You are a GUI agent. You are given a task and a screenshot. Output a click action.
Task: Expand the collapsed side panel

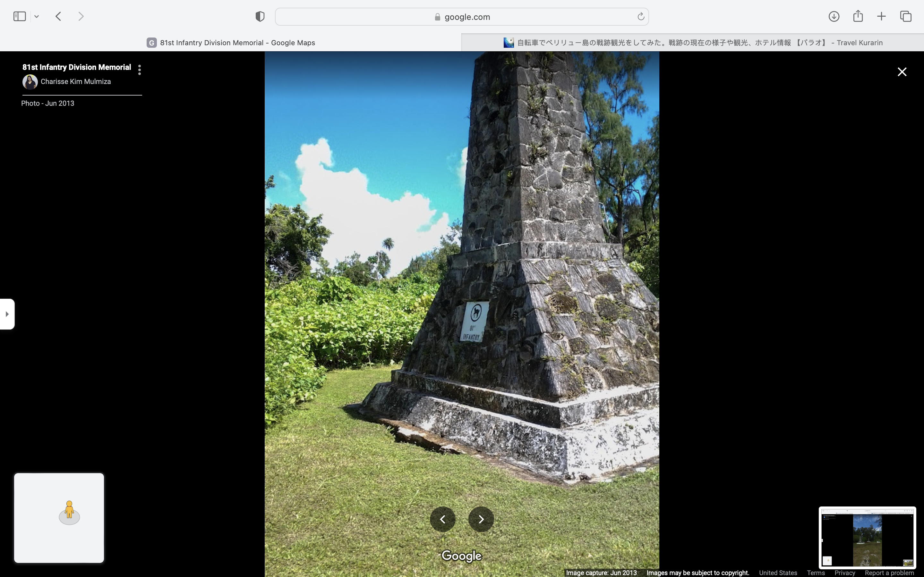tap(7, 314)
